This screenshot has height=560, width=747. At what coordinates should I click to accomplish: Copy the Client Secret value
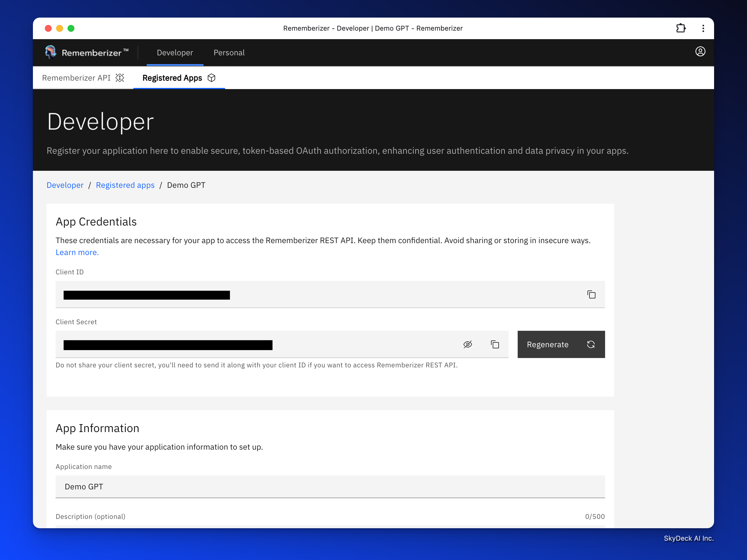[x=495, y=344]
